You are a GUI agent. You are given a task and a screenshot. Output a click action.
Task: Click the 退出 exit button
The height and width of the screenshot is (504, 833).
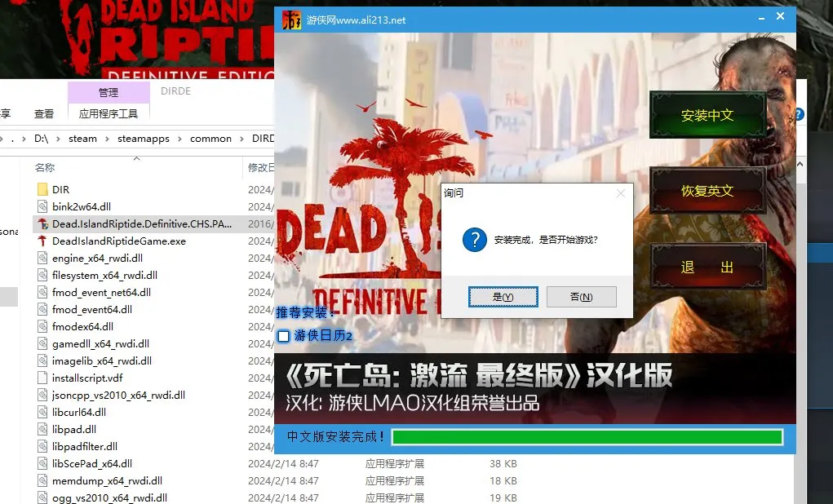[707, 267]
